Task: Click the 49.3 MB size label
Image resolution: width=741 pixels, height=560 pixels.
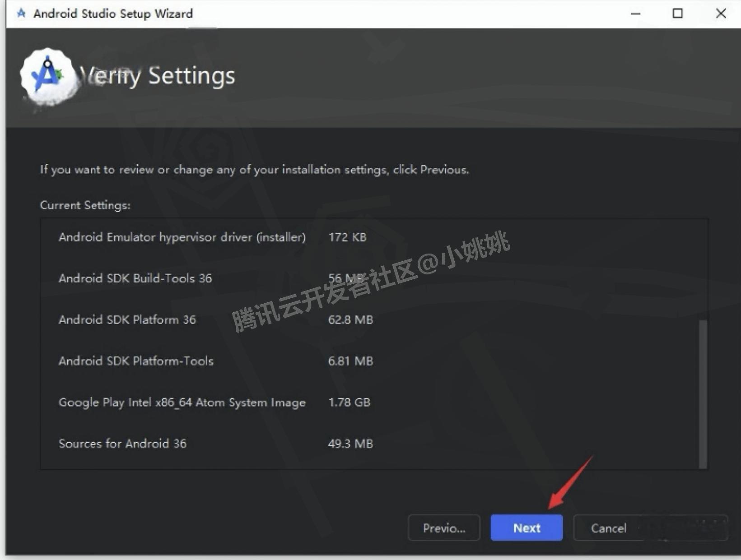Action: pyautogui.click(x=350, y=443)
